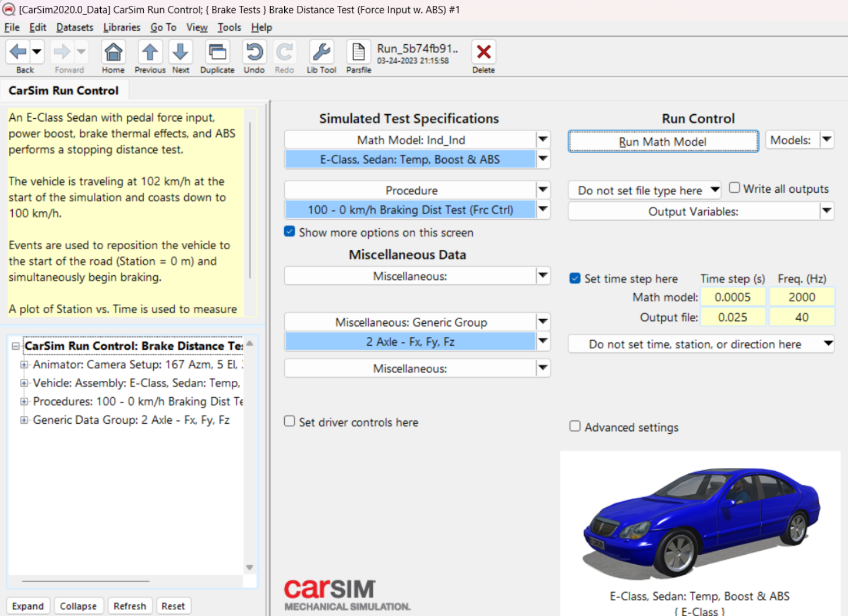Viewport: 848px width, 616px height.
Task: Edit Math model time step 0.0005 field
Action: (x=733, y=297)
